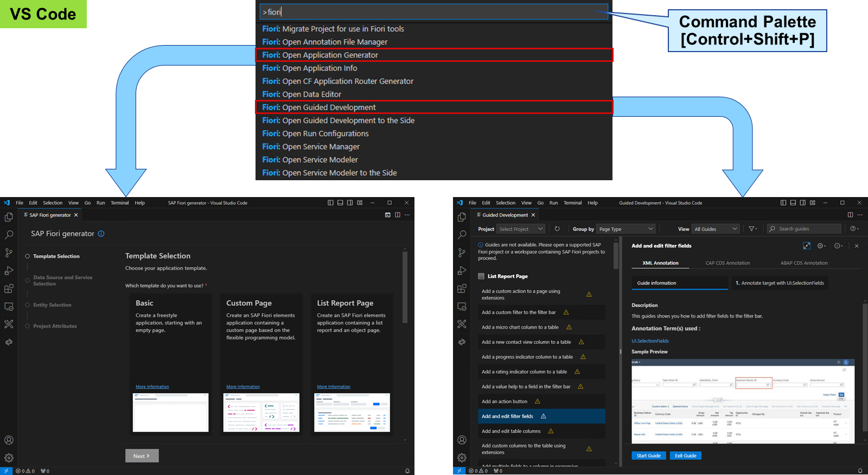
Task: Click refresh icon next to Select Project
Action: (x=557, y=229)
